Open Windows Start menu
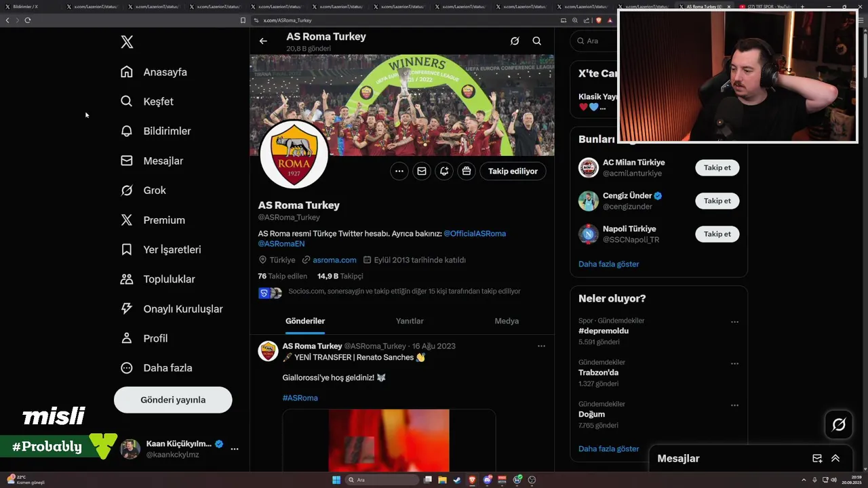Image resolution: width=868 pixels, height=488 pixels. 336,480
